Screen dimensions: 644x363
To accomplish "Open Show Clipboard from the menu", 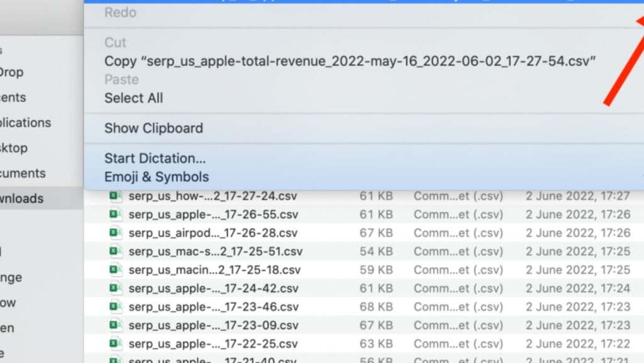I will (x=153, y=128).
